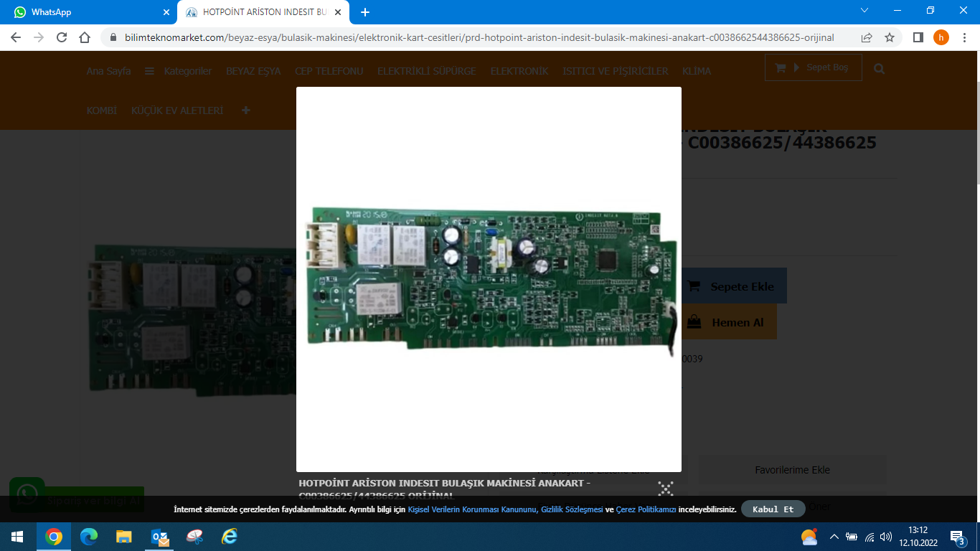Open the Wi-Fi network tray icon
This screenshot has width=980, height=551.
[870, 537]
